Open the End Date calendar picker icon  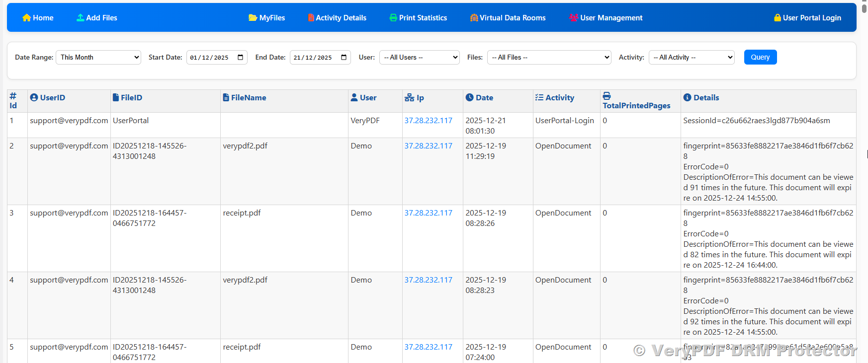pyautogui.click(x=344, y=57)
